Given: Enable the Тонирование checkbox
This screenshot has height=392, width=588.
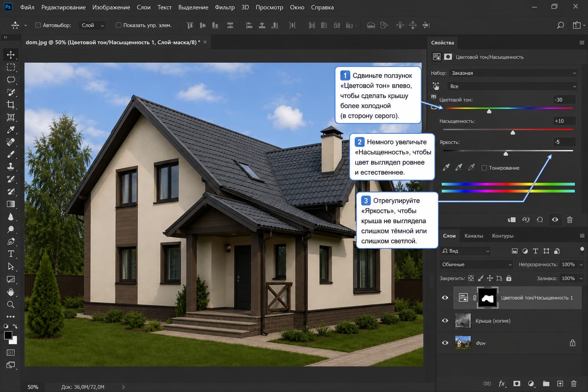Looking at the screenshot, I should coord(484,168).
